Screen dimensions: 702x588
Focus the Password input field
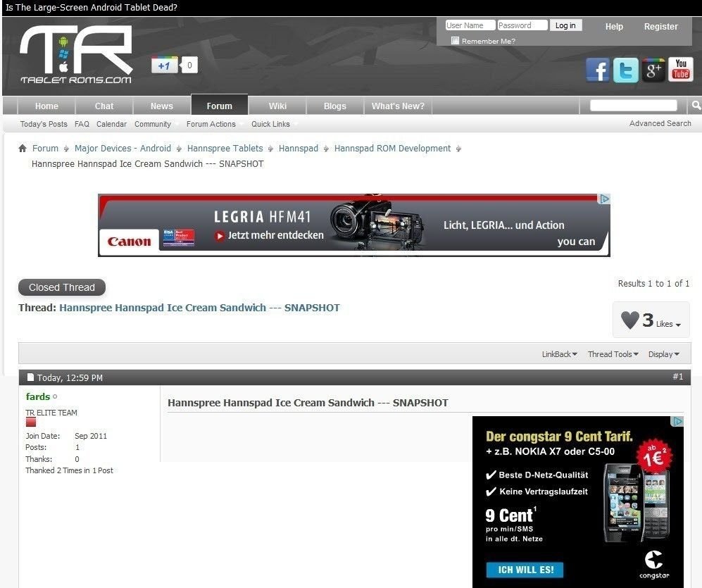point(522,25)
